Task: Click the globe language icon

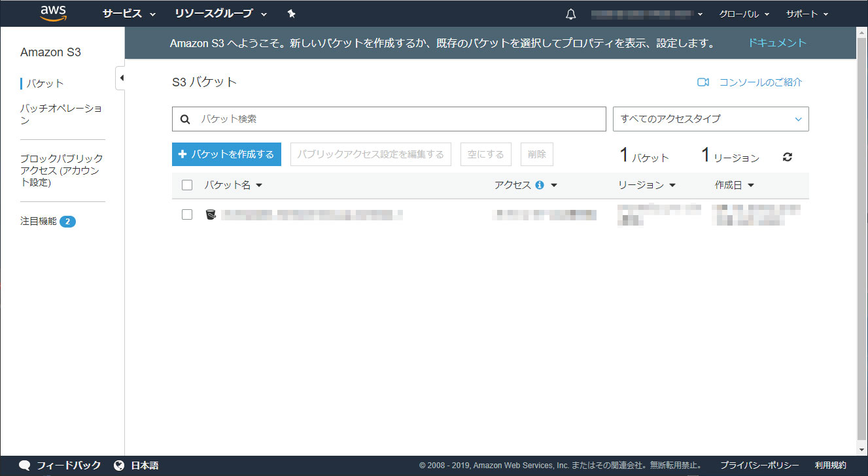Action: tap(119, 466)
